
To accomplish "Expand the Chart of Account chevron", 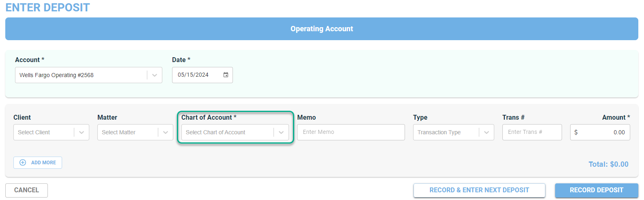I will (281, 132).
